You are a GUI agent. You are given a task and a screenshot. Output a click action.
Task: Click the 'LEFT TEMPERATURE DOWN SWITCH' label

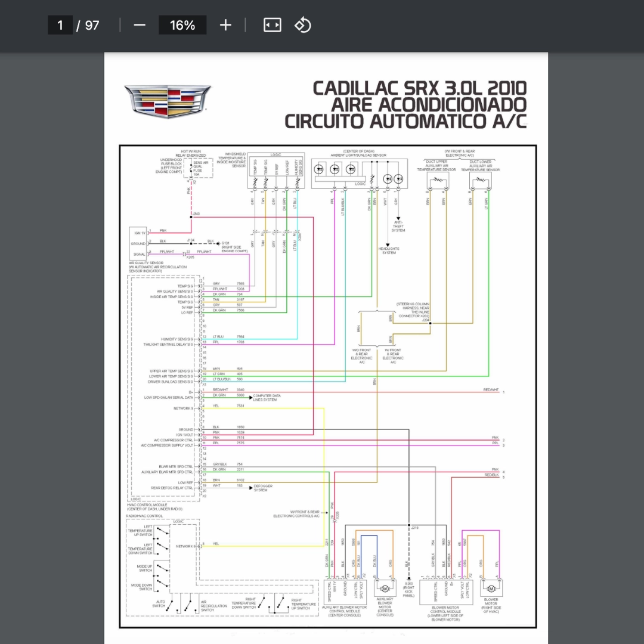coord(140,549)
